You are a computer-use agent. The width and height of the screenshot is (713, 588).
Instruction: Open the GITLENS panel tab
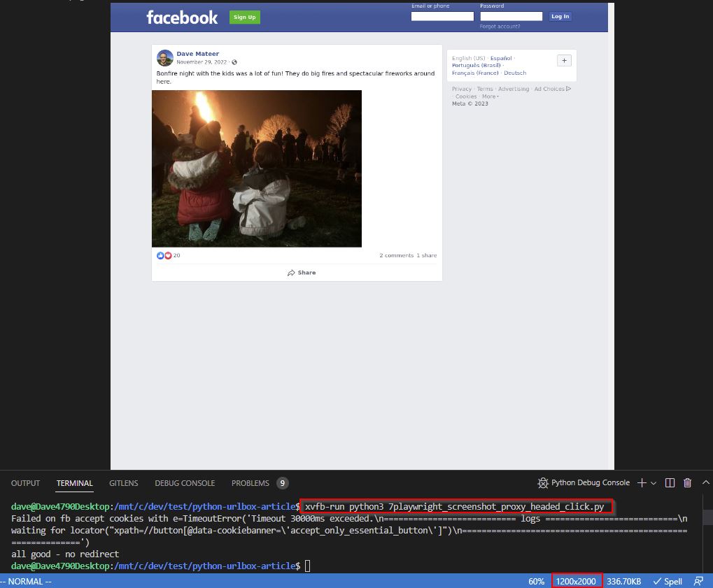123,483
